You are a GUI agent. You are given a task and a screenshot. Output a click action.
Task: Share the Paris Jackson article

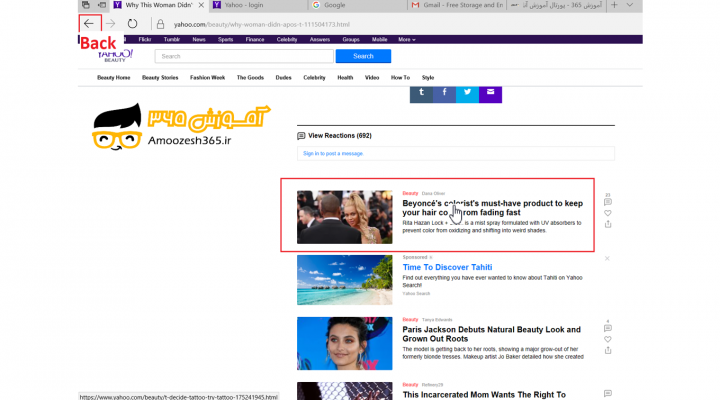tap(608, 350)
